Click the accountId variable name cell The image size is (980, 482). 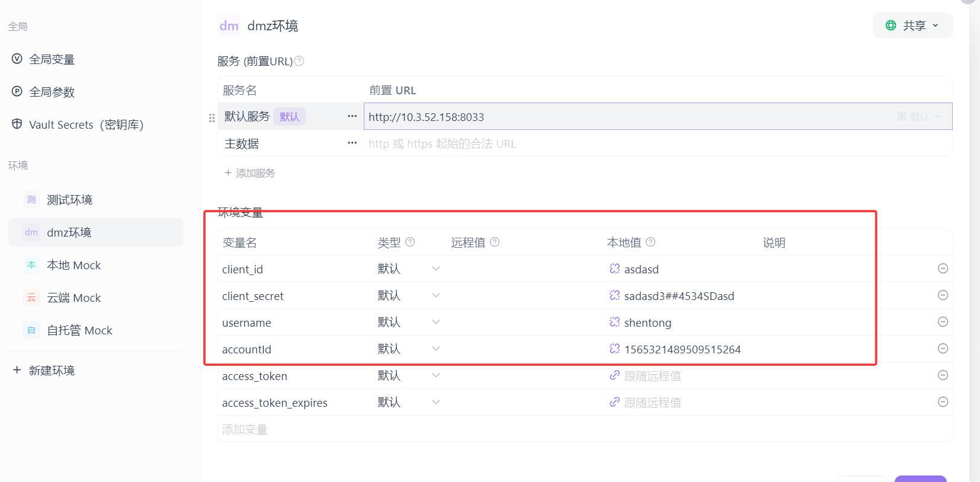246,349
